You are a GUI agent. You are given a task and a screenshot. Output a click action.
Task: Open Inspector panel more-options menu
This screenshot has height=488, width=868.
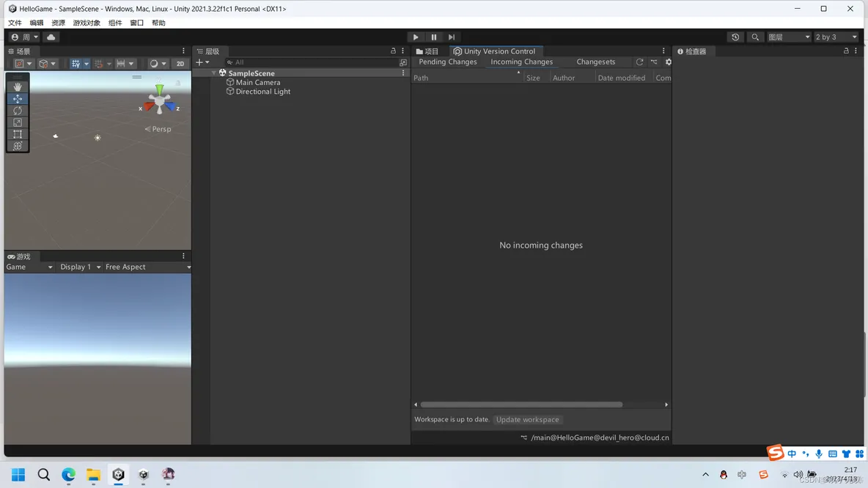coord(856,51)
